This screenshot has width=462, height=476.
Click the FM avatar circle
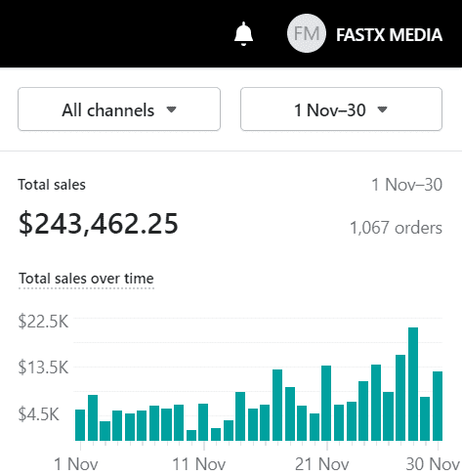(307, 33)
